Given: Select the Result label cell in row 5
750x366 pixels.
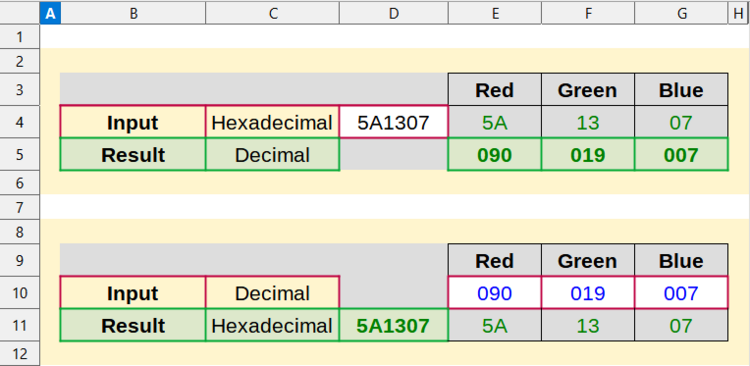Looking at the screenshot, I should click(x=133, y=155).
